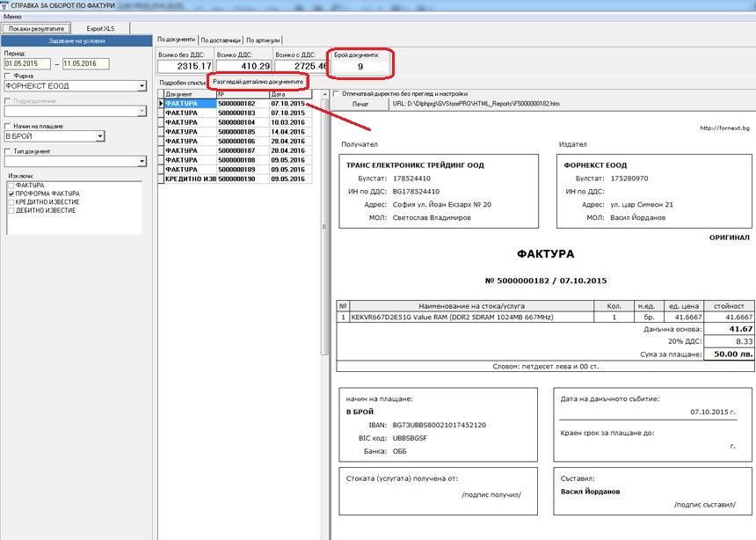Click the Брой документи value 9
Viewport: 756px width, 540px height.
(360, 67)
